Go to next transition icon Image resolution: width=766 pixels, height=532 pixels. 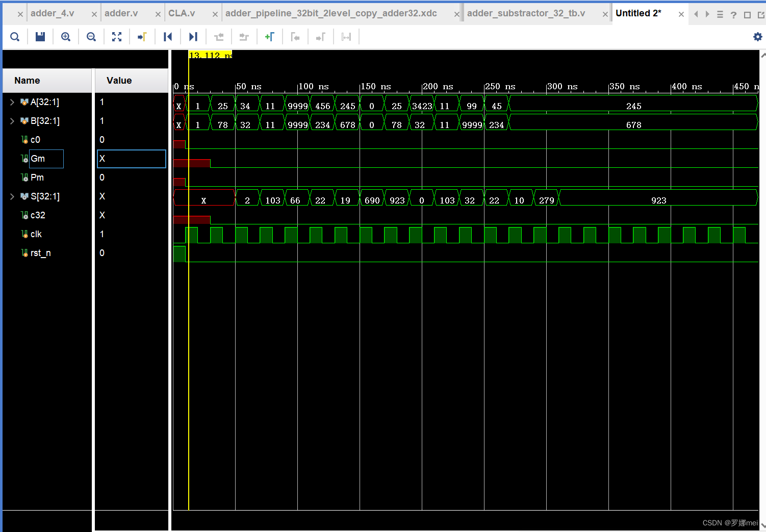(244, 37)
